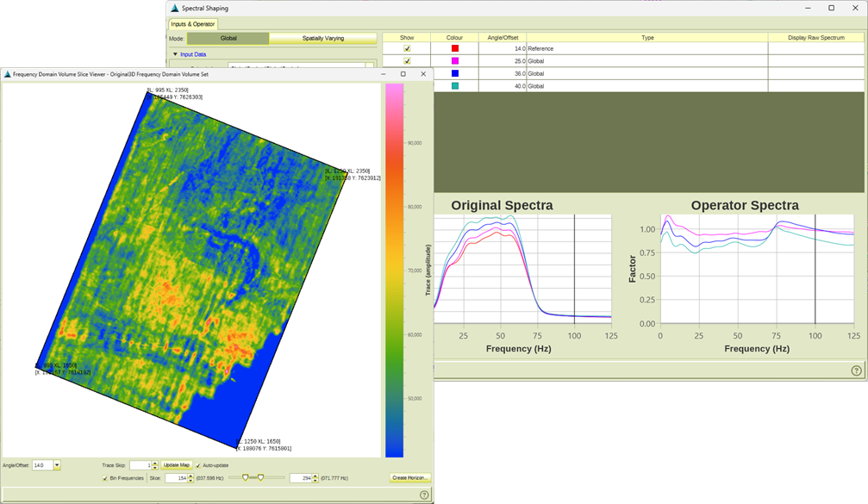Screen dimensions: 868x504
Task: Minimize the Frequency Domain Slice Viewer window
Action: coord(383,74)
